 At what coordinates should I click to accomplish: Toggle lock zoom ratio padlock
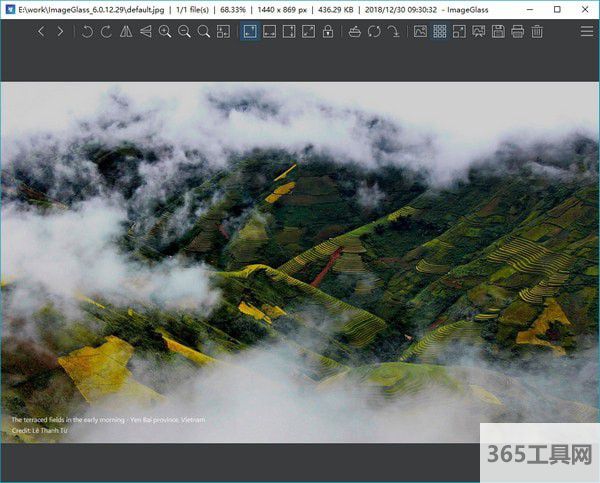(x=328, y=32)
